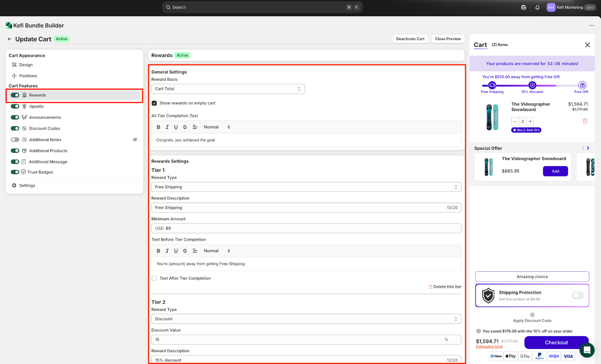Enable Shipping Protection toggle in cart
Image resolution: width=601 pixels, height=364 pixels.
point(578,295)
